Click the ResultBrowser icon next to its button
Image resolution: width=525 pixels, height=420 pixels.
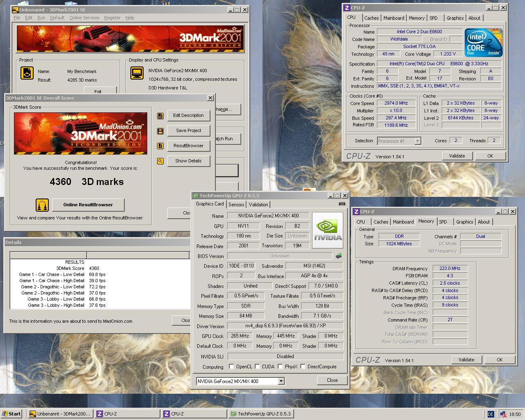click(160, 146)
